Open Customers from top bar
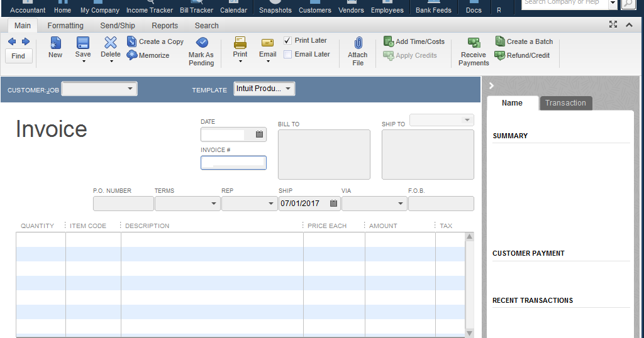Viewport: 644px width, 338px height. point(315,7)
